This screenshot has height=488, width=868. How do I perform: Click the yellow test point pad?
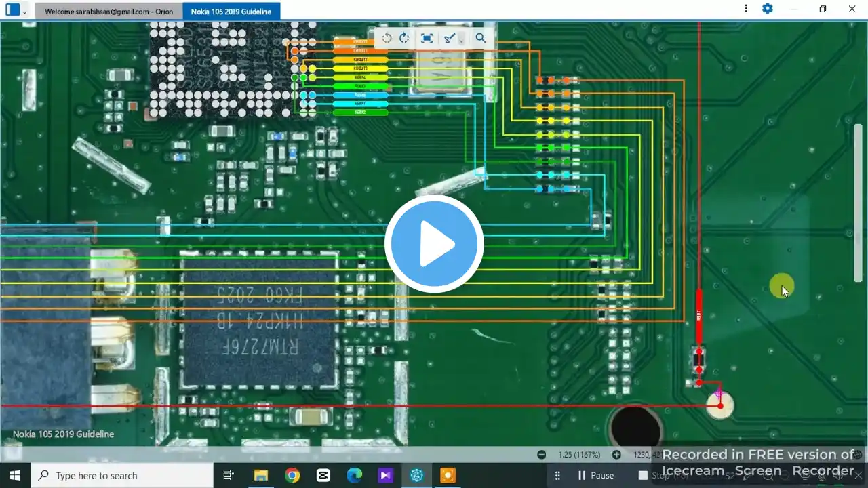719,405
